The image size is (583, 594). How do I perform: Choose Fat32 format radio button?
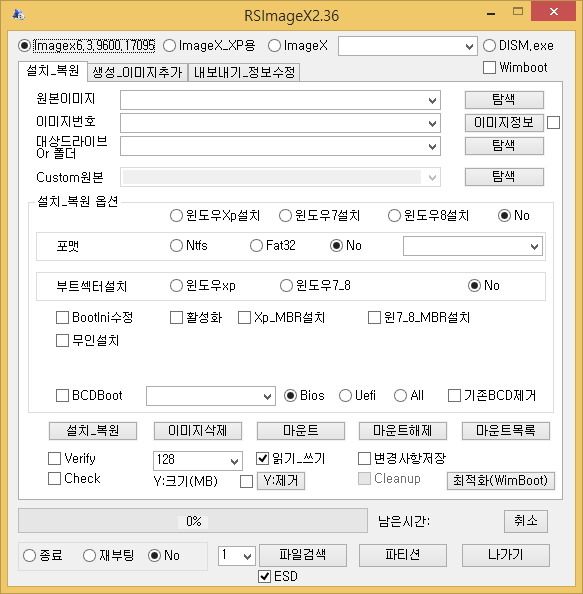273,245
